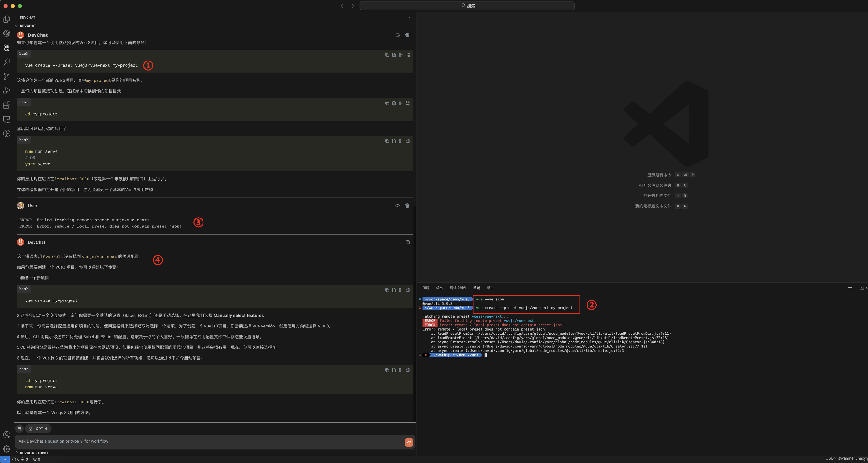This screenshot has height=463, width=868.
Task: Click the loadPresetFromDir.js:7:11 path in terminal
Action: click(573, 334)
